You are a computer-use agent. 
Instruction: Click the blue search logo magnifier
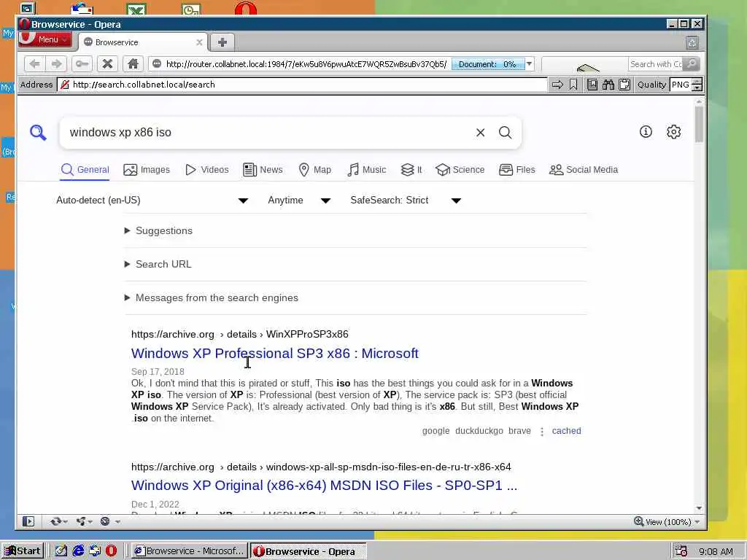coord(38,133)
